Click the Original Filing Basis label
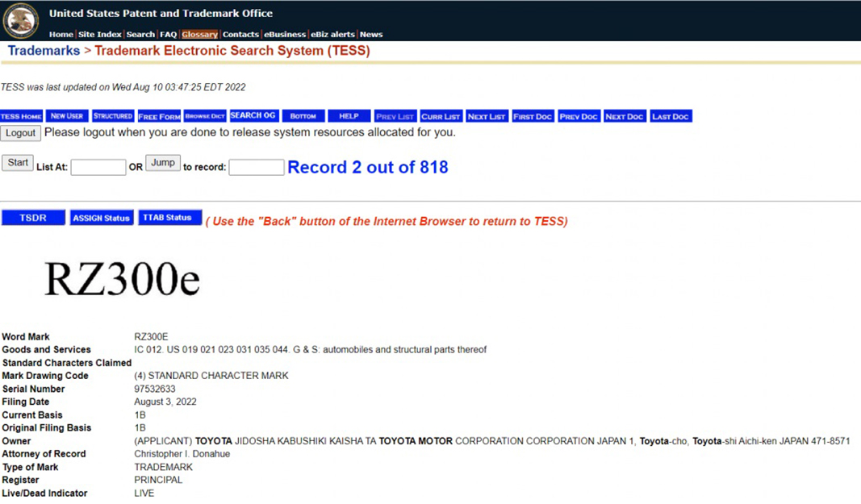 [x=47, y=427]
